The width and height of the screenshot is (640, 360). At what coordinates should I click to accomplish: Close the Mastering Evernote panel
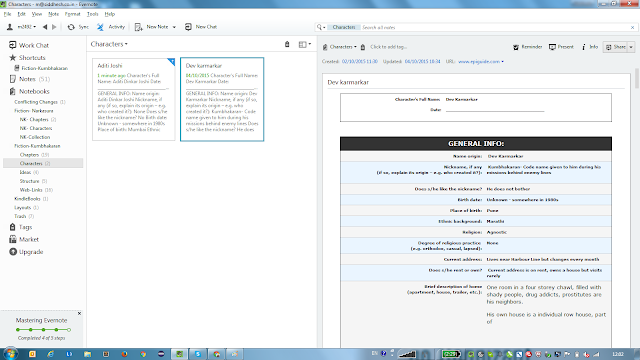click(79, 313)
